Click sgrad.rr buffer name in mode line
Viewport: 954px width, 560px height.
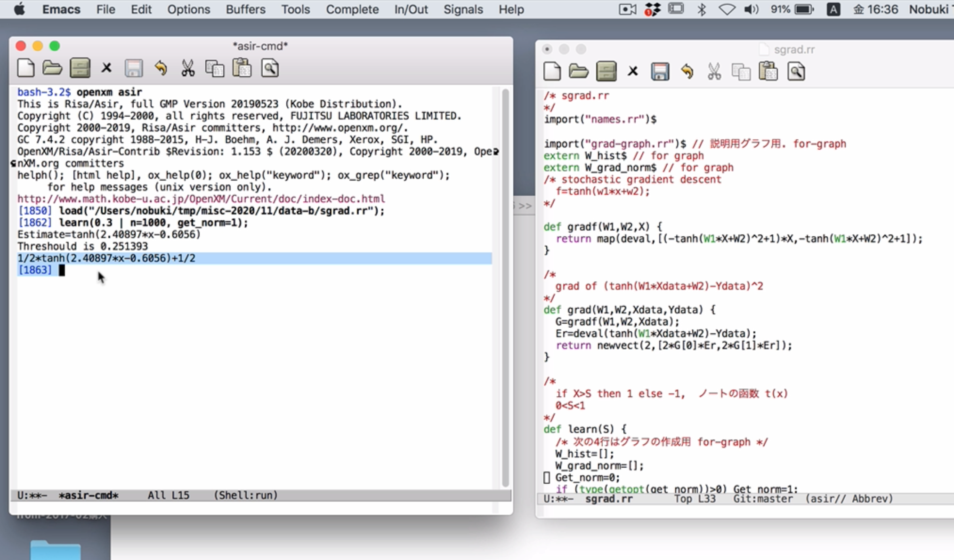pyautogui.click(x=608, y=498)
